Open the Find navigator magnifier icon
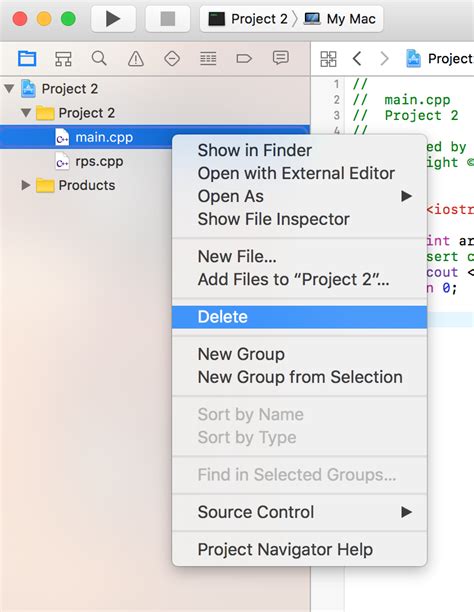Image resolution: width=474 pixels, height=612 pixels. pyautogui.click(x=99, y=59)
